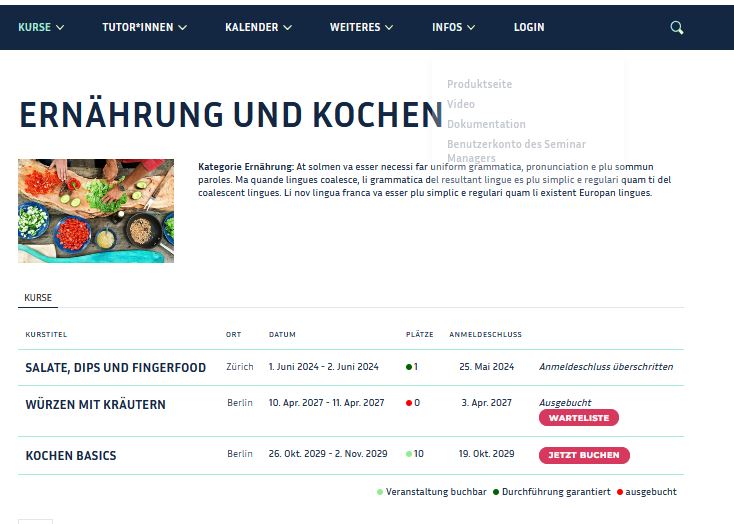Viewport: 734px width, 524px height.
Task: Expand the Infos navigation menu
Action: click(453, 28)
